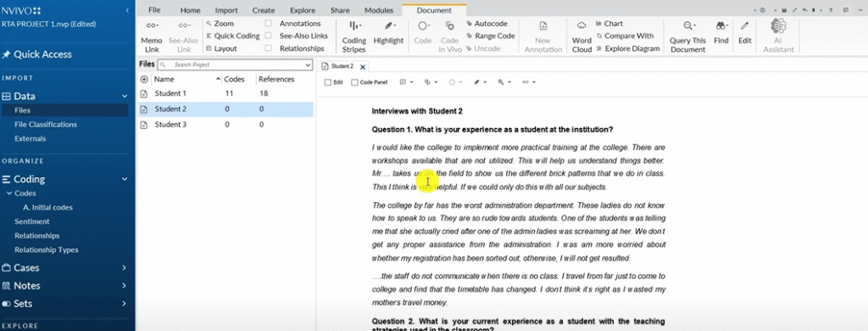Tick the Code Panel checkbox
This screenshot has width=868, height=331.
(x=355, y=82)
